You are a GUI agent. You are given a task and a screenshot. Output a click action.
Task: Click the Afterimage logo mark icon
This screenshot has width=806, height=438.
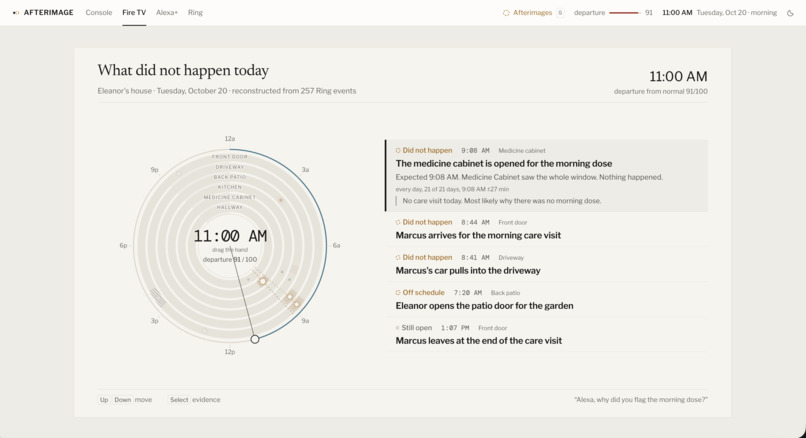[16, 13]
